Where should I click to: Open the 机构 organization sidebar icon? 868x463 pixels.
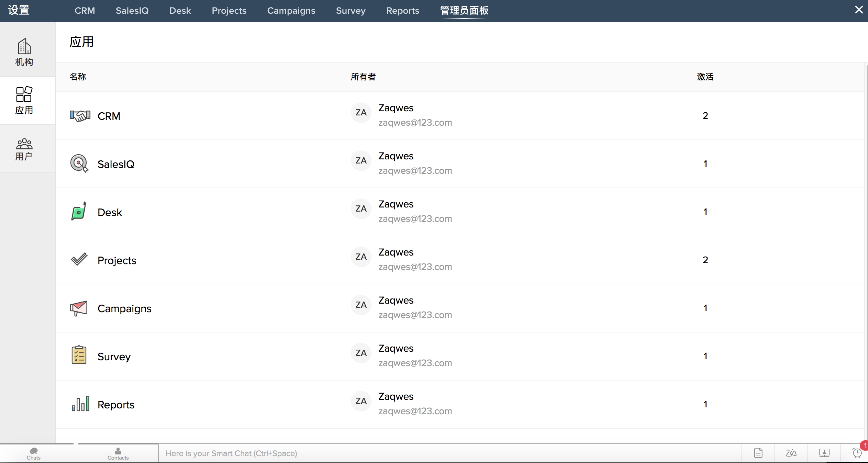coord(24,52)
